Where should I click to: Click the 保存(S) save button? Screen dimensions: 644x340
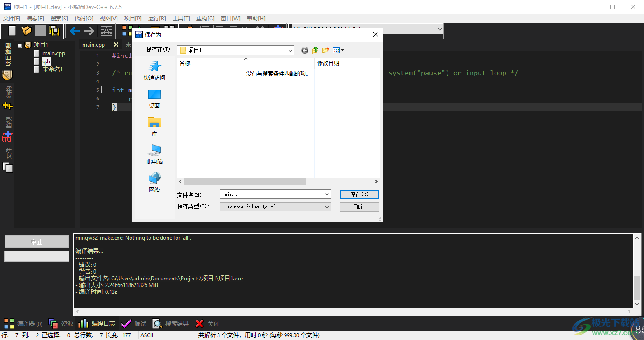(x=359, y=194)
